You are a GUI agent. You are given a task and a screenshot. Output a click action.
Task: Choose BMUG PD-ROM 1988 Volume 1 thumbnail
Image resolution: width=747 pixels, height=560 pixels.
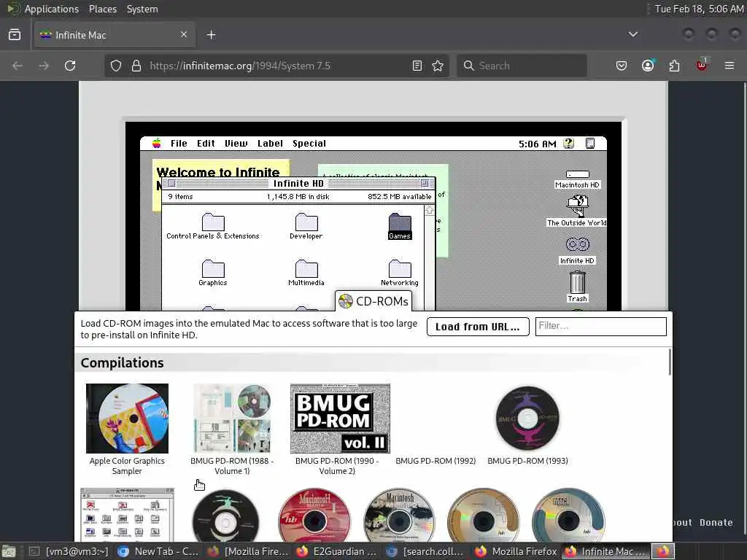[232, 418]
